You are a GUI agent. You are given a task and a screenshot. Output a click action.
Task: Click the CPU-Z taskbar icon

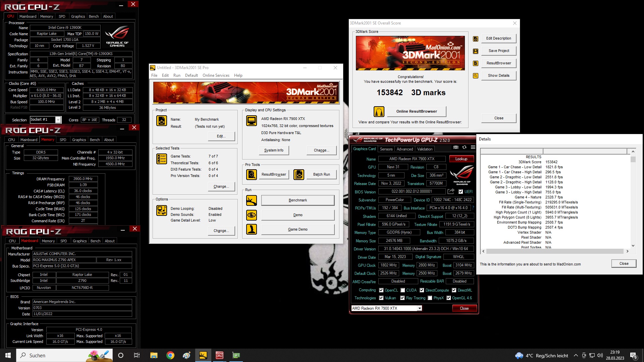click(x=219, y=355)
